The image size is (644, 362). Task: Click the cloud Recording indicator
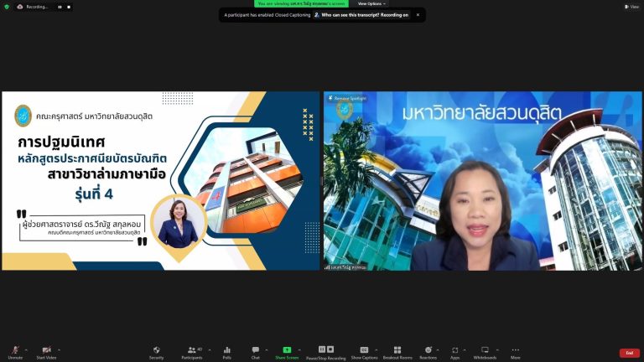(32, 7)
